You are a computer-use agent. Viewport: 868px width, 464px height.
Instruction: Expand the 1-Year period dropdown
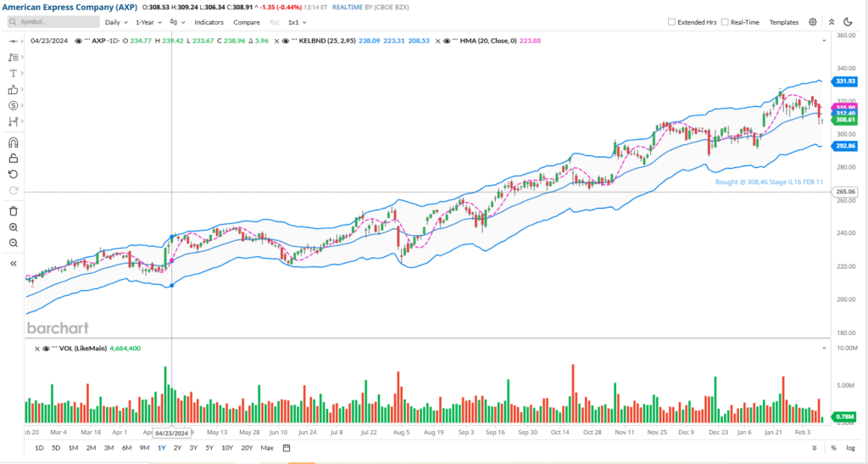click(150, 22)
